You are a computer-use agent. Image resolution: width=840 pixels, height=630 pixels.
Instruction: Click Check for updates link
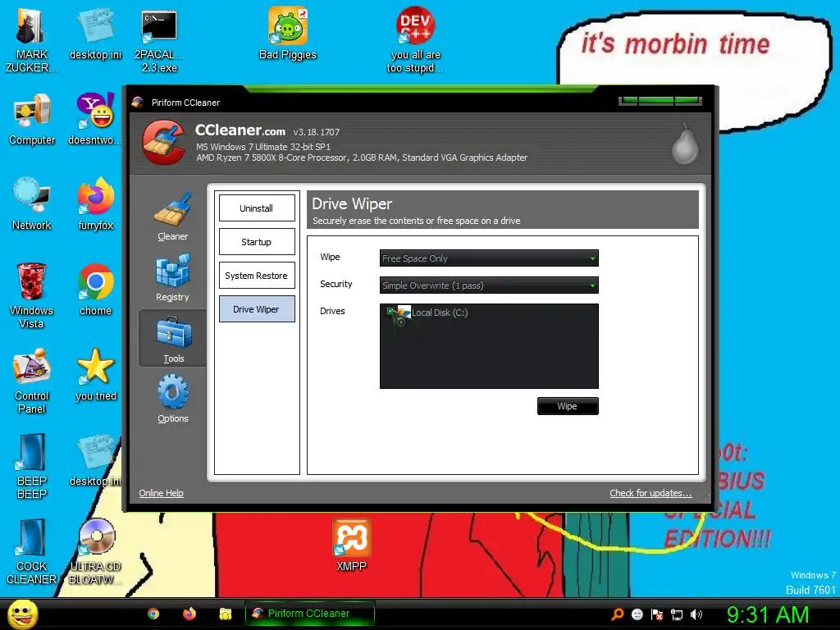651,493
